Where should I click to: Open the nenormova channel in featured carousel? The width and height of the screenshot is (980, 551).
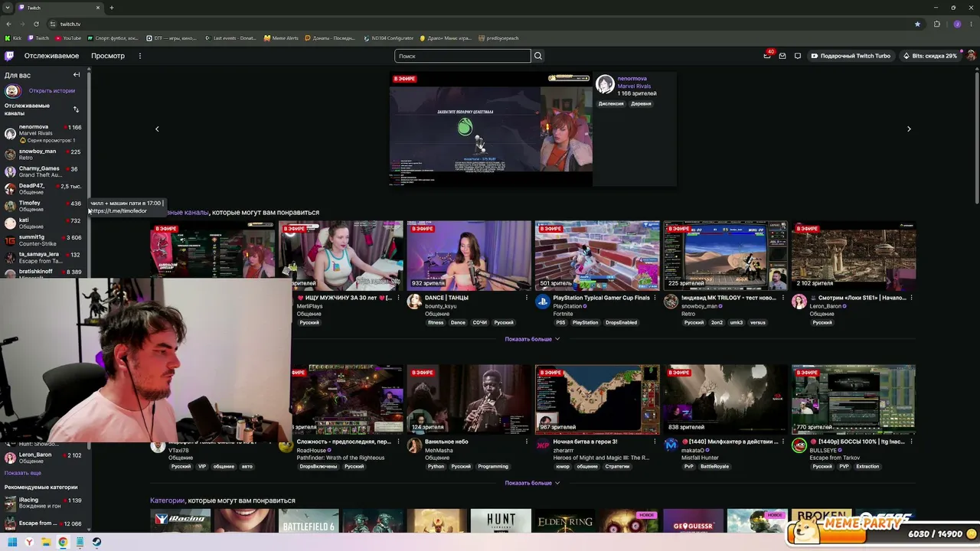632,78
